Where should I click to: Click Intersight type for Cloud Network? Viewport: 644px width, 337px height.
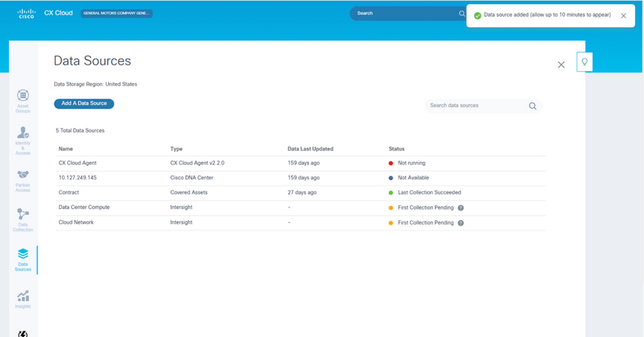[181, 222]
